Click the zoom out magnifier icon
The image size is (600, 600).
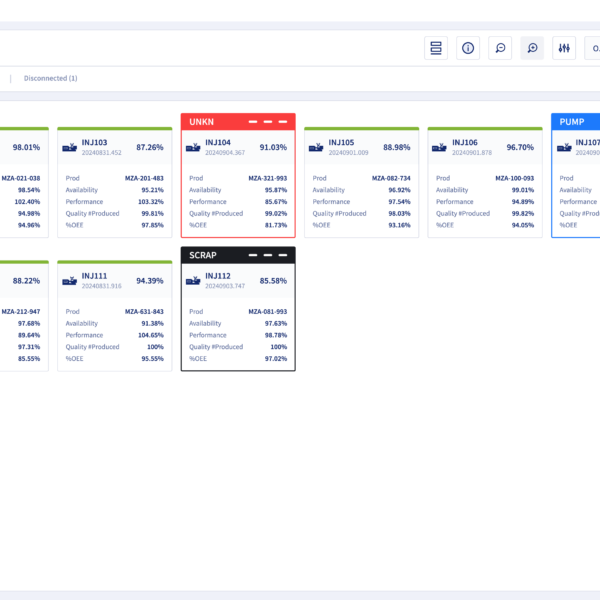click(x=500, y=48)
